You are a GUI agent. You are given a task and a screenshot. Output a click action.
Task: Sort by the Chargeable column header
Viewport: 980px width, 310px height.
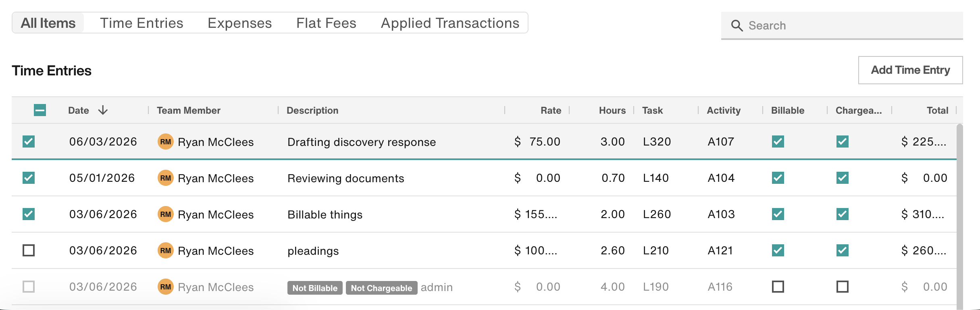pyautogui.click(x=859, y=110)
